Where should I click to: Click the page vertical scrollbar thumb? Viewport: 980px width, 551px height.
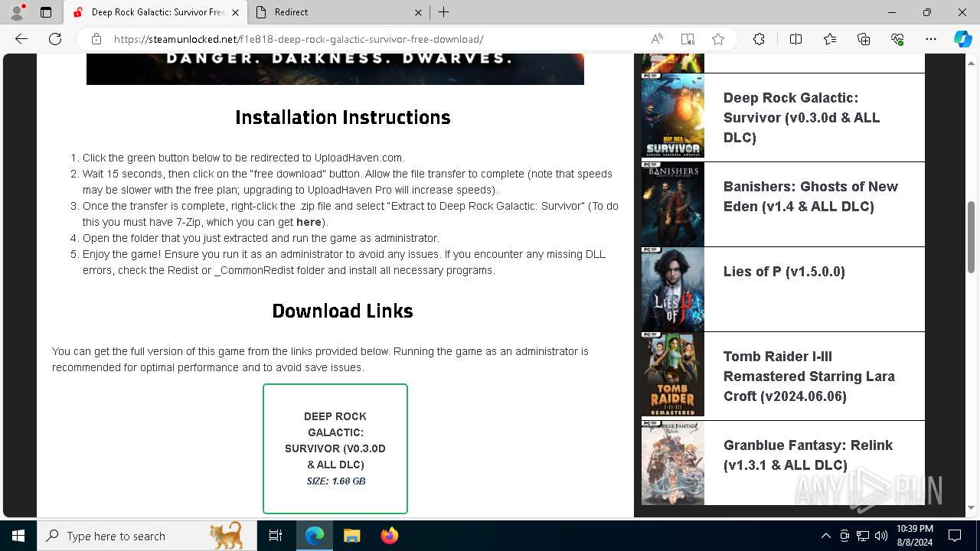tap(972, 236)
